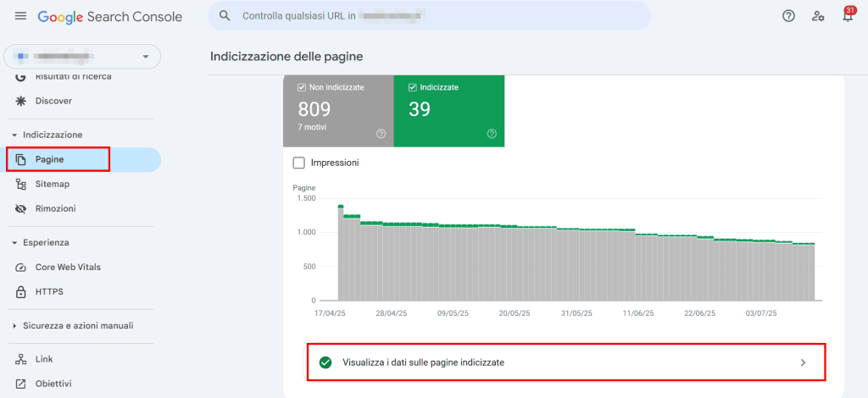Viewport: 868px width, 398px height.
Task: Uncheck the Indicizzate checkbox
Action: (x=413, y=87)
